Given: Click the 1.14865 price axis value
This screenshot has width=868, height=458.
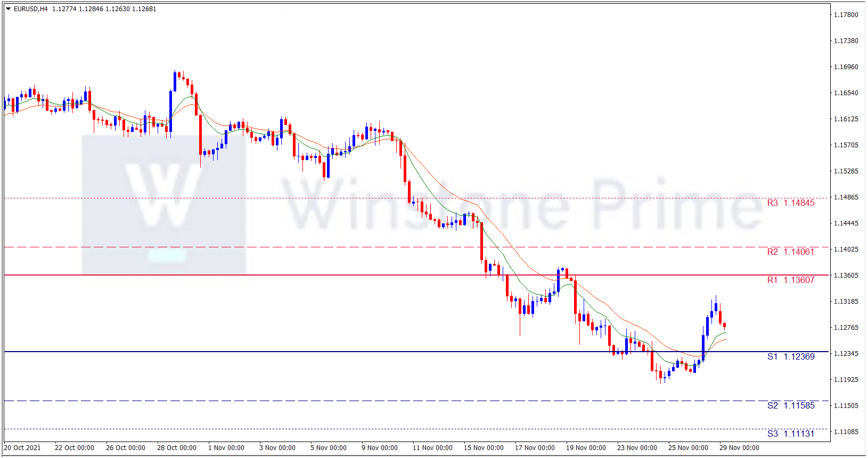Looking at the screenshot, I should pos(846,197).
